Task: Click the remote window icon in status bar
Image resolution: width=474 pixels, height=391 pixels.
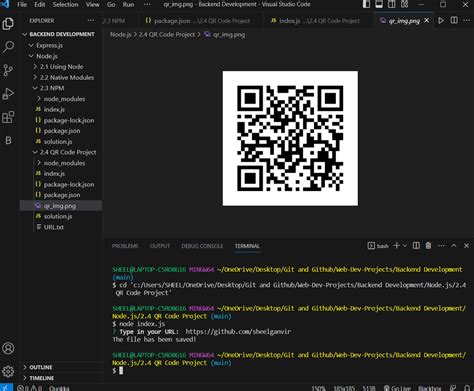Action: pyautogui.click(x=6, y=388)
